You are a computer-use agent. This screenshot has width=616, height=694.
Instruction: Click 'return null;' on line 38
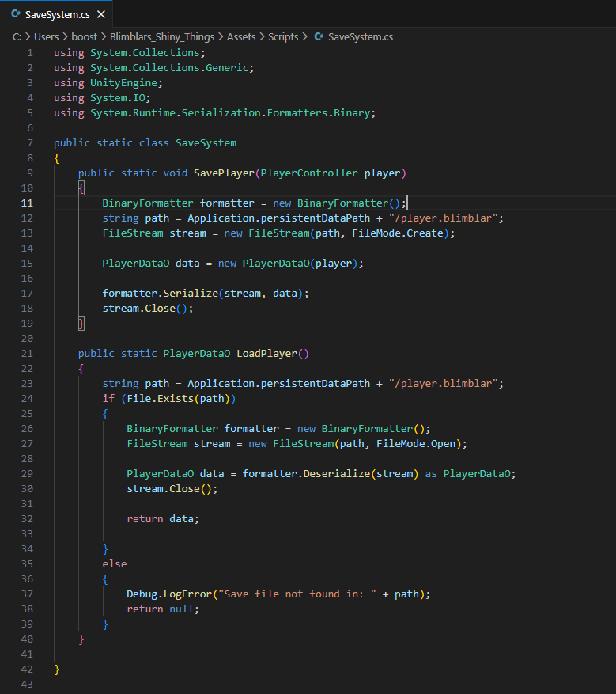(163, 609)
